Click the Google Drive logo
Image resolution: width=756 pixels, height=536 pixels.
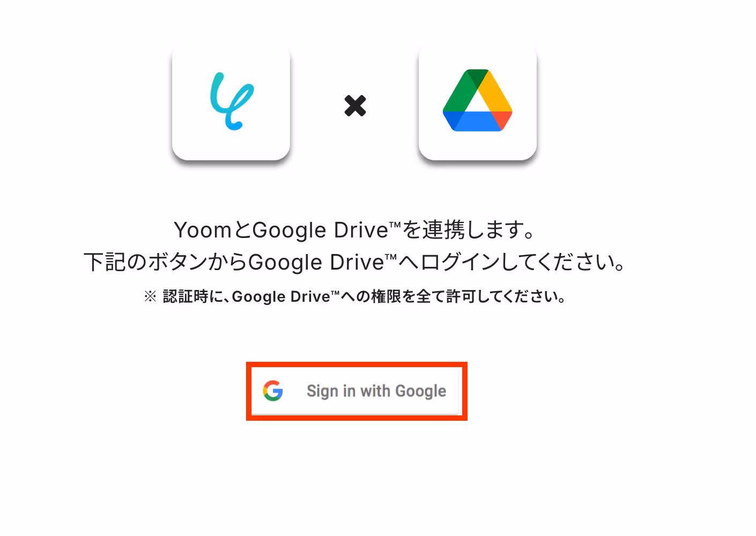point(478,100)
